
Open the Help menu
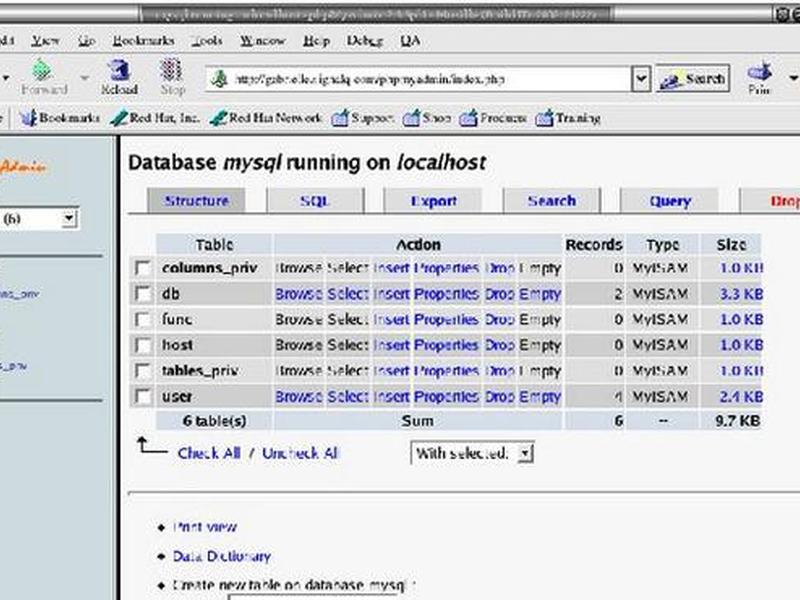(316, 40)
